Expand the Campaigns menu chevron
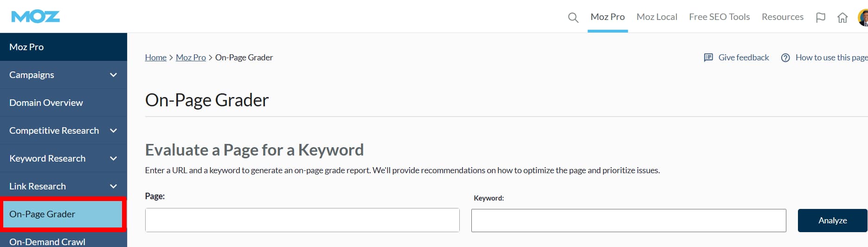Screen dimensions: 868x247 pyautogui.click(x=113, y=75)
